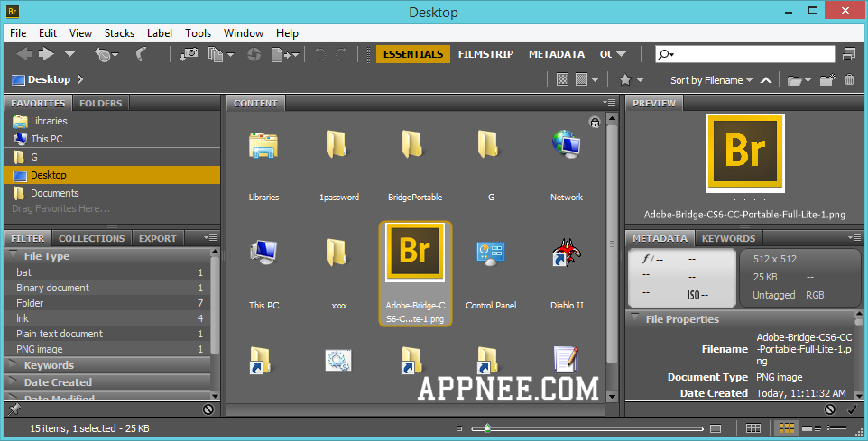This screenshot has height=441, width=868.
Task: Open the Filter panel flyout menu
Action: click(210, 238)
